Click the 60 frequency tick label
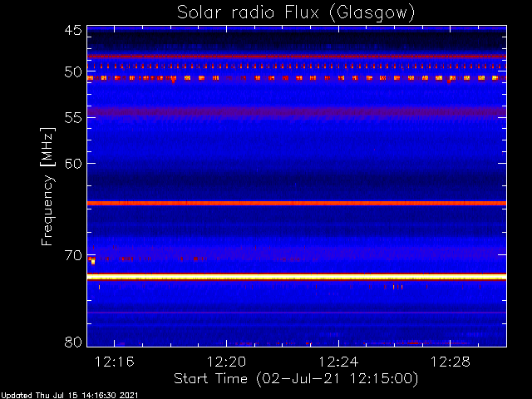Screen dimensions: 532x399 coord(73,164)
